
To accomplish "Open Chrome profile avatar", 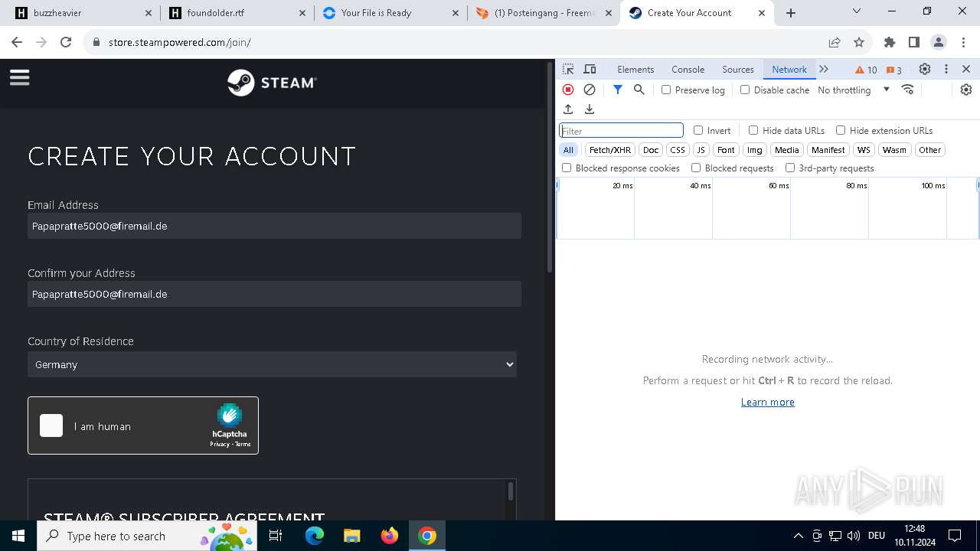I will coord(939,42).
